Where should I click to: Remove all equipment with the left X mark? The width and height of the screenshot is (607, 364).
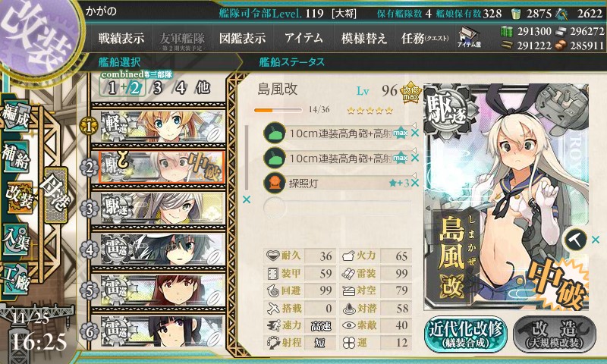point(246,199)
